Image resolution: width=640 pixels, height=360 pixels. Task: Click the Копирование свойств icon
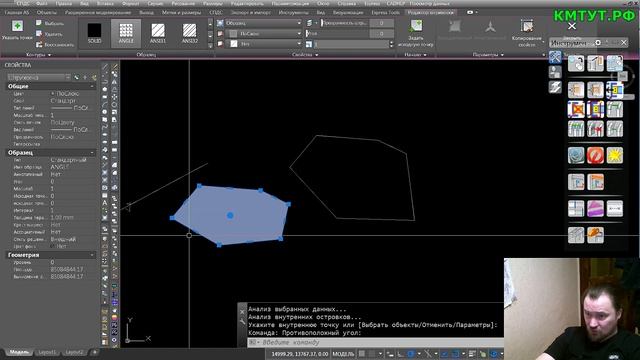(x=527, y=27)
